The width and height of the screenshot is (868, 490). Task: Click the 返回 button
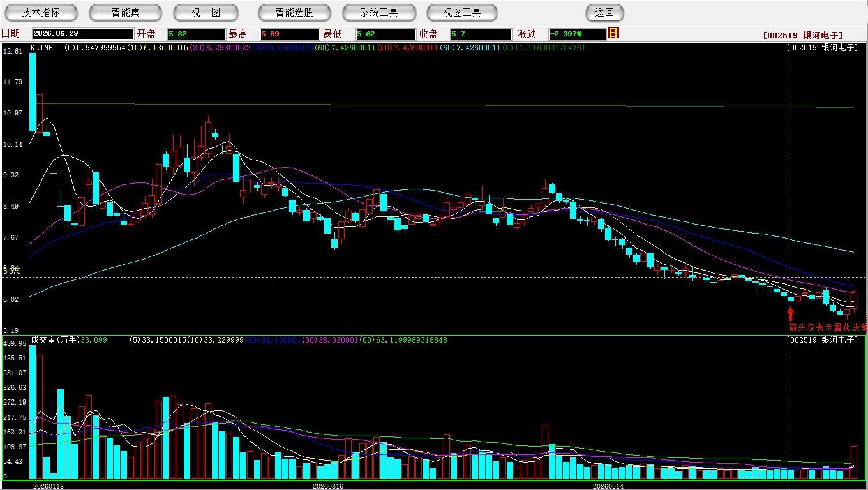(x=604, y=13)
